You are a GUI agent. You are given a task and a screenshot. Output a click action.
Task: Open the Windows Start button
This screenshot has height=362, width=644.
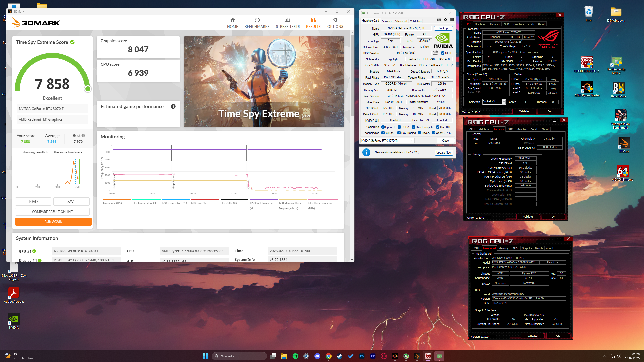(205, 356)
